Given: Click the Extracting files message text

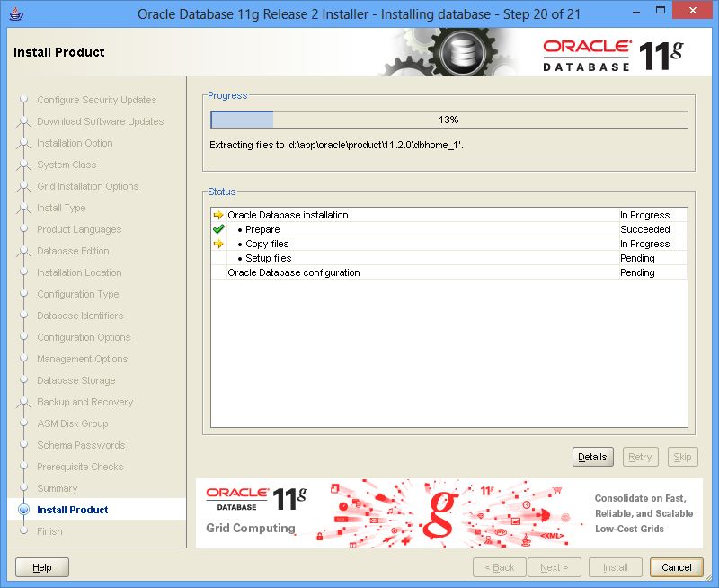Looking at the screenshot, I should [x=336, y=145].
